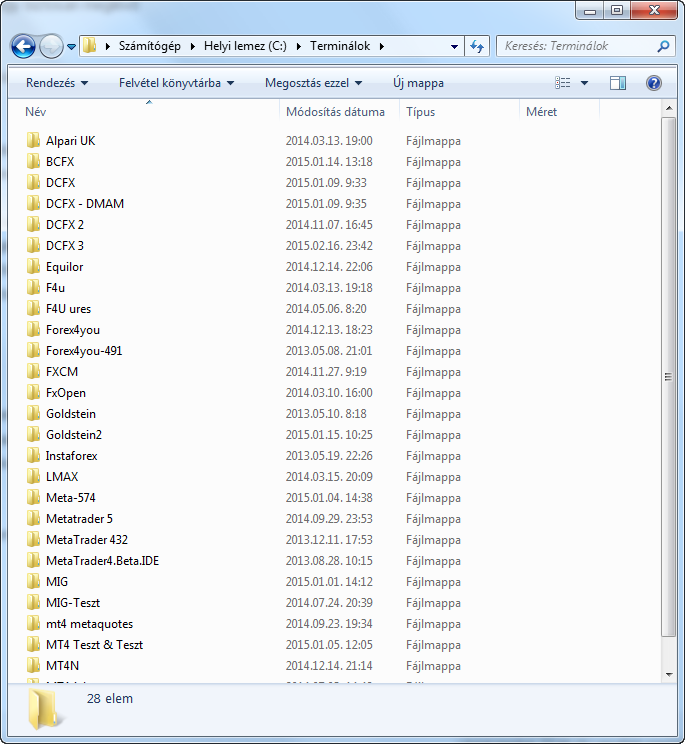Open the address bar history dropdown

coord(454,46)
